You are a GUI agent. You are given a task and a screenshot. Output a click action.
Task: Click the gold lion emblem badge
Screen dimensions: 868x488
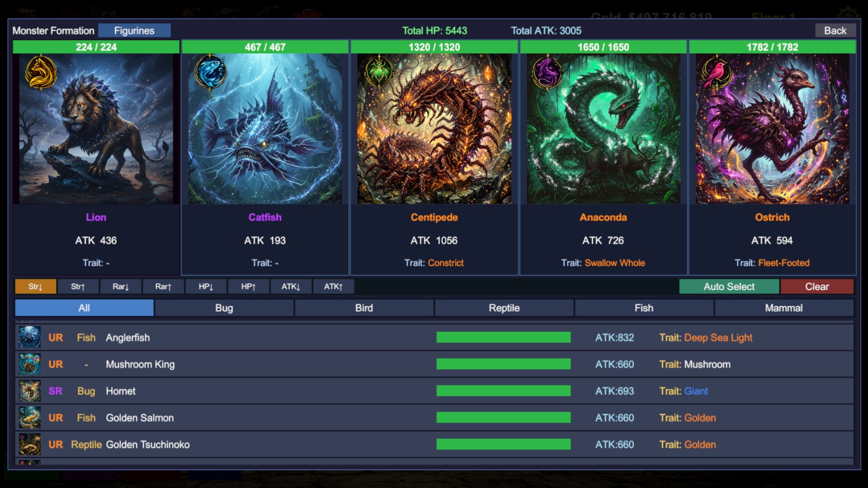(x=41, y=72)
